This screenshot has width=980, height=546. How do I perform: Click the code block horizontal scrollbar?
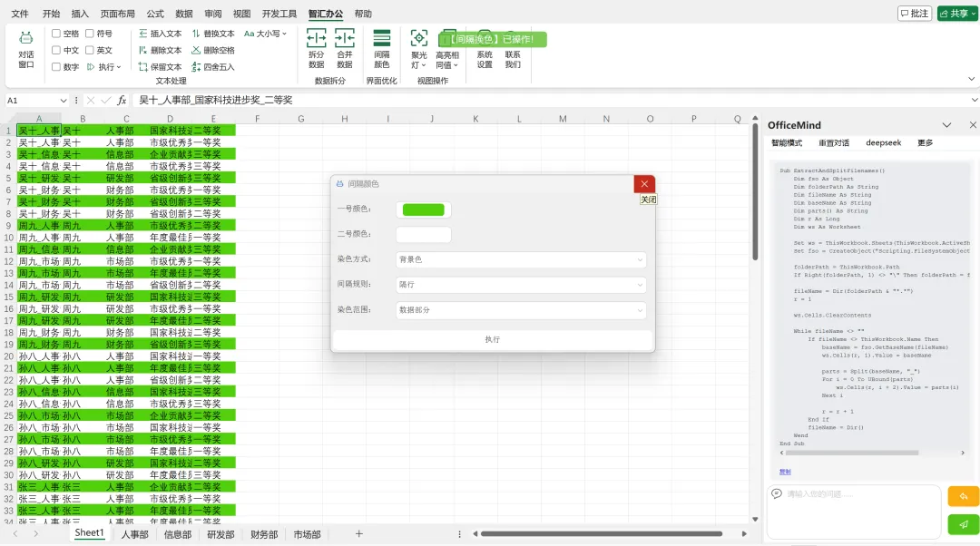coord(852,453)
